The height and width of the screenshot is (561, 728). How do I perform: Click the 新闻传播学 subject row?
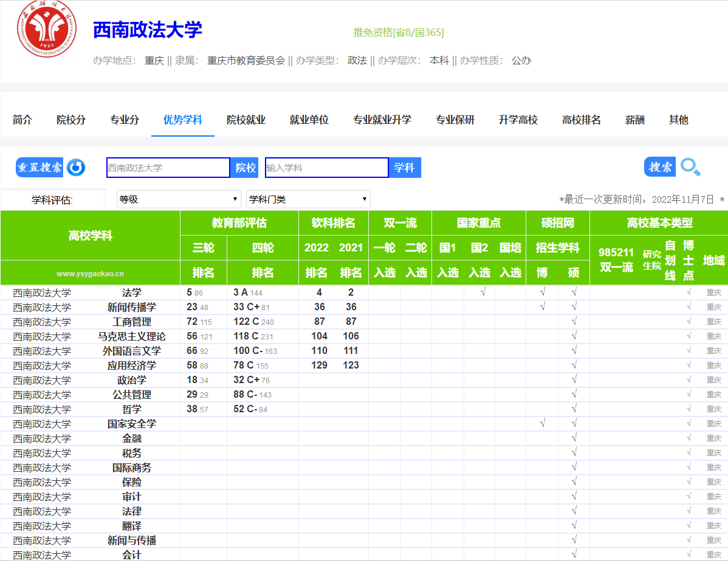[x=363, y=307]
